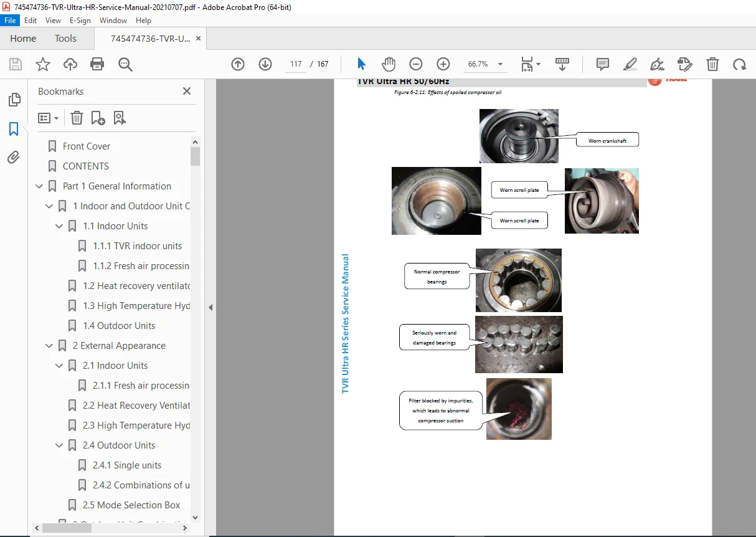Open the E-Sign menu
Viewport: 756px width, 537px height.
[80, 21]
